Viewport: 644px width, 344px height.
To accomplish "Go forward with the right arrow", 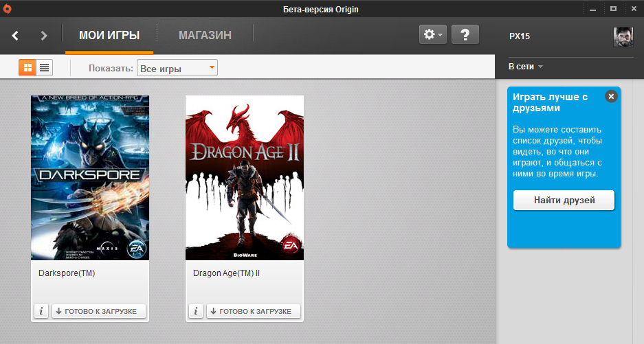I will pos(44,36).
